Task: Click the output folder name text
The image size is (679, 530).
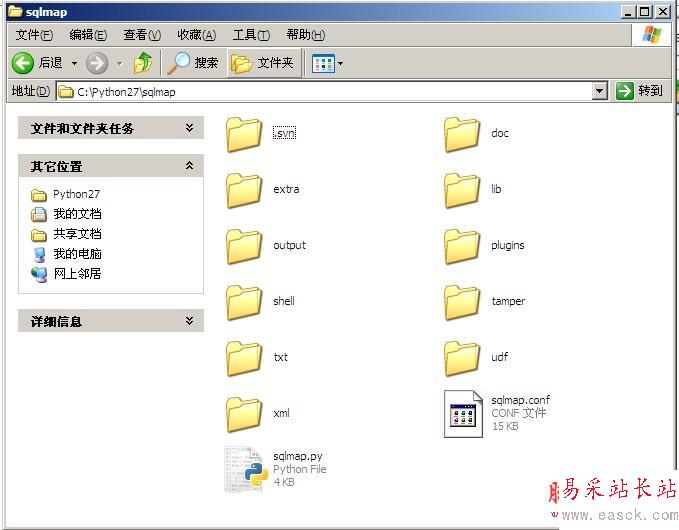Action: coord(289,245)
